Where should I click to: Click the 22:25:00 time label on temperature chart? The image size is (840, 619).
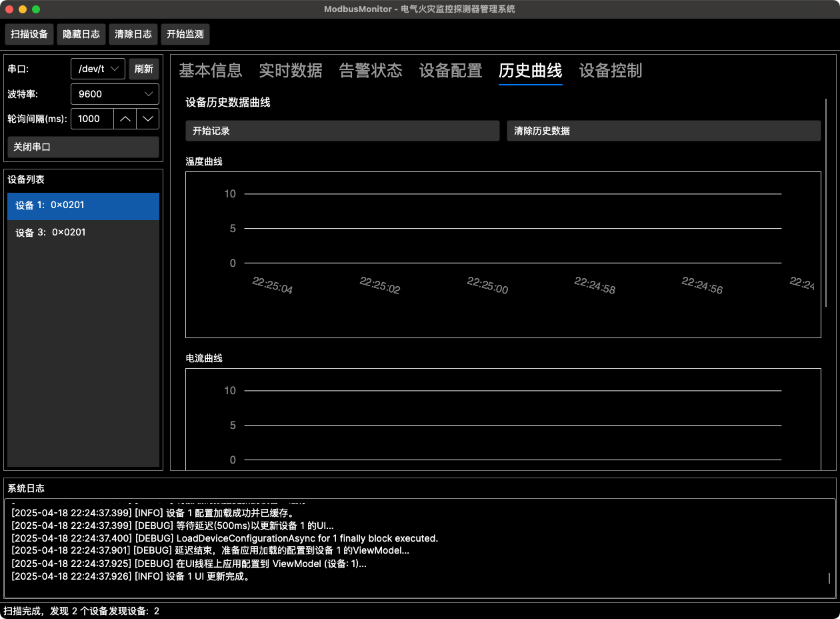click(x=487, y=285)
